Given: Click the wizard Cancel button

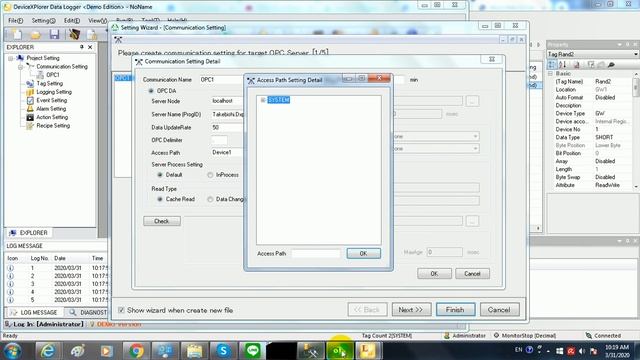Looking at the screenshot, I should pyautogui.click(x=499, y=310).
